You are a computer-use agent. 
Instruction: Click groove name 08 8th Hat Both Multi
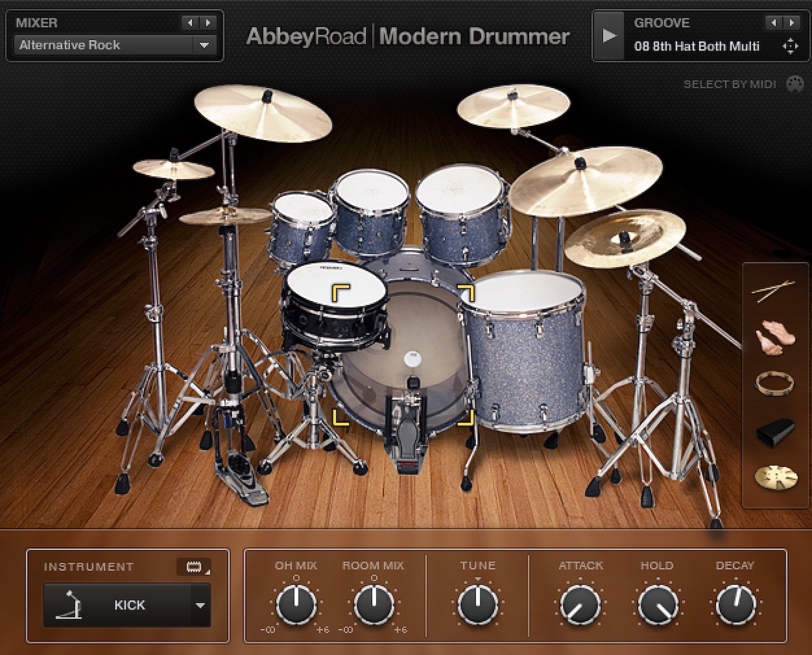[x=697, y=46]
